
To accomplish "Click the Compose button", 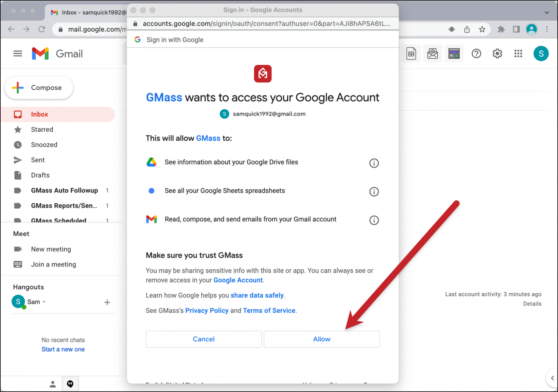I will click(x=39, y=87).
